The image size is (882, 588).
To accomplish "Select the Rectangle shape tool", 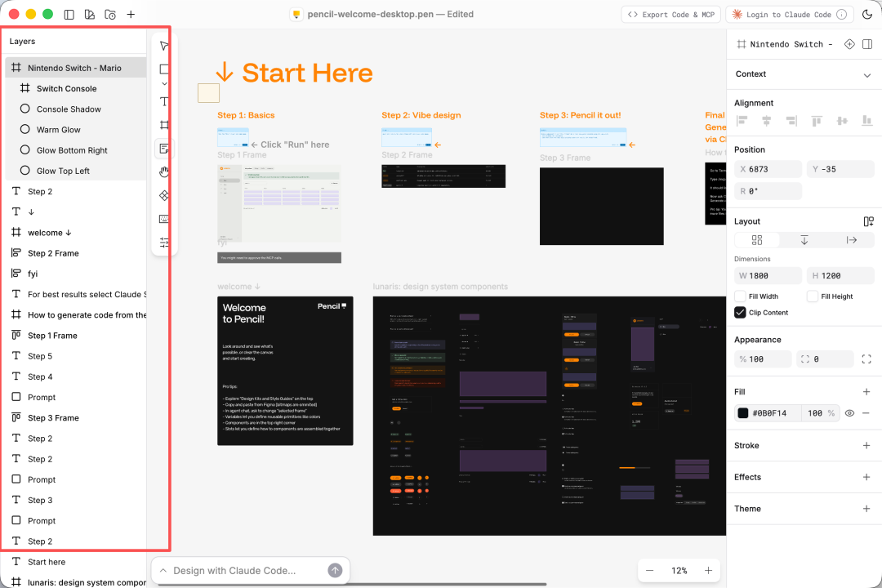I will (164, 69).
